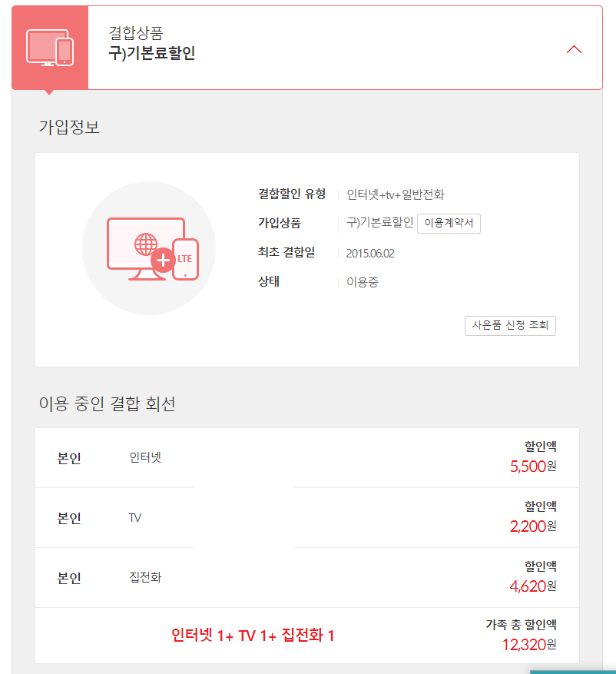Click the red devices icon in the header
Image resolution: width=616 pixels, height=674 pixels.
[x=50, y=48]
